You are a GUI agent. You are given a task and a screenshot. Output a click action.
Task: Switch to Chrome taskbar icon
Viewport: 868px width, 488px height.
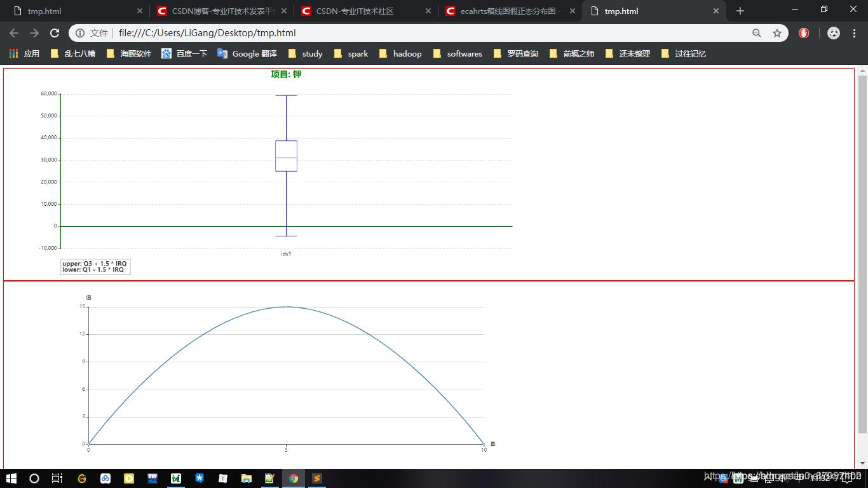pyautogui.click(x=294, y=478)
